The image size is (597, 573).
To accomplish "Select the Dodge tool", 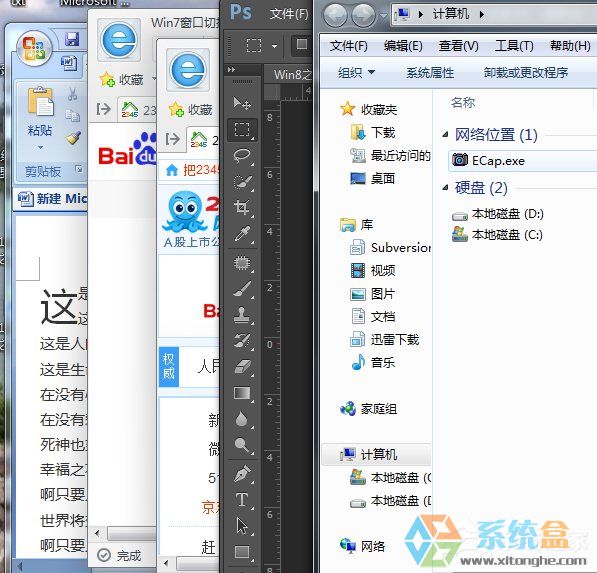I will coord(242,445).
